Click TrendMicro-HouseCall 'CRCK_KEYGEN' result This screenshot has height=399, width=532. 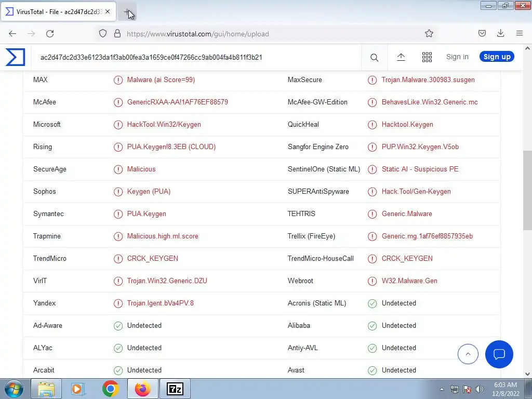[407, 259]
